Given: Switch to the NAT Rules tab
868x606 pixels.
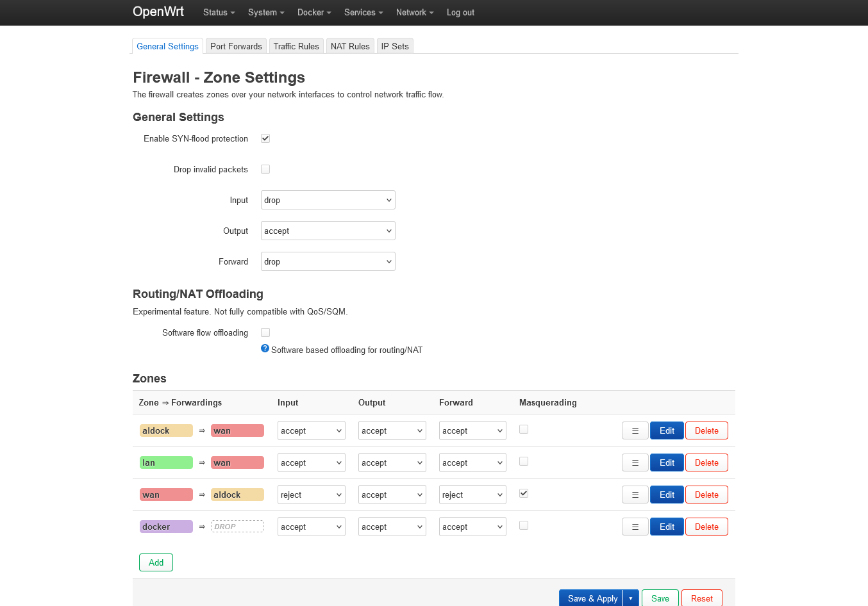Looking at the screenshot, I should click(x=350, y=46).
